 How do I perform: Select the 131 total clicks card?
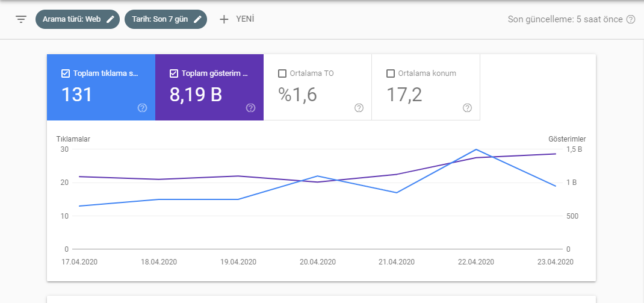(x=101, y=87)
